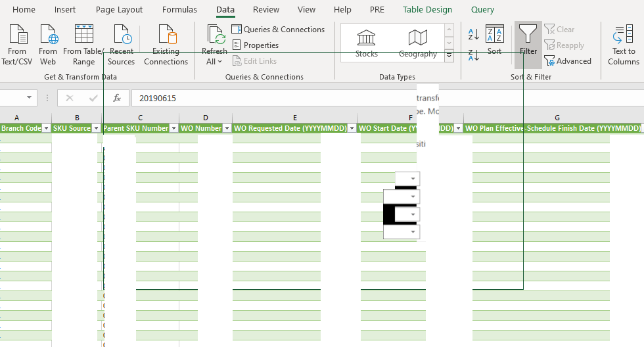
Task: Open the Help tab
Action: click(x=342, y=9)
